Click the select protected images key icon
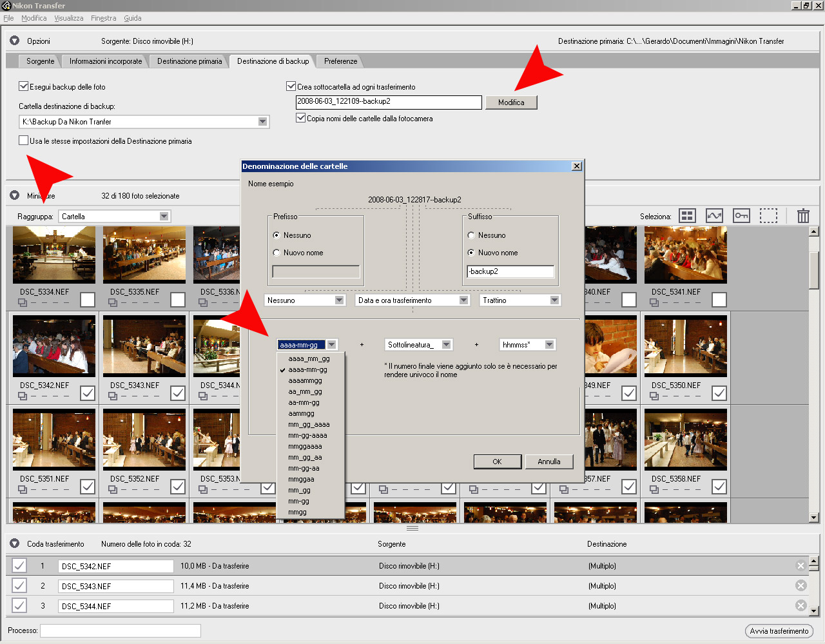The height and width of the screenshot is (644, 825). coord(741,216)
